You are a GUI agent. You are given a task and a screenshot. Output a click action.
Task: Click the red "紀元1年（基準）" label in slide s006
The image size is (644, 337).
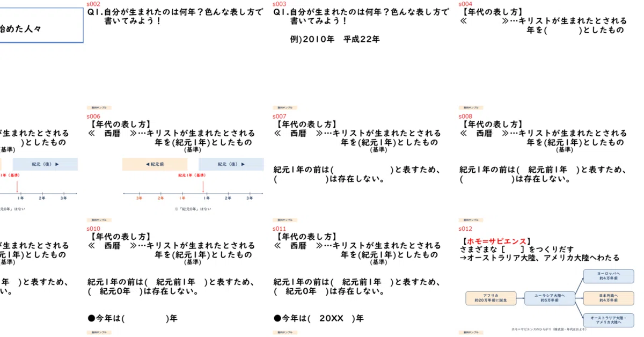pyautogui.click(x=192, y=175)
